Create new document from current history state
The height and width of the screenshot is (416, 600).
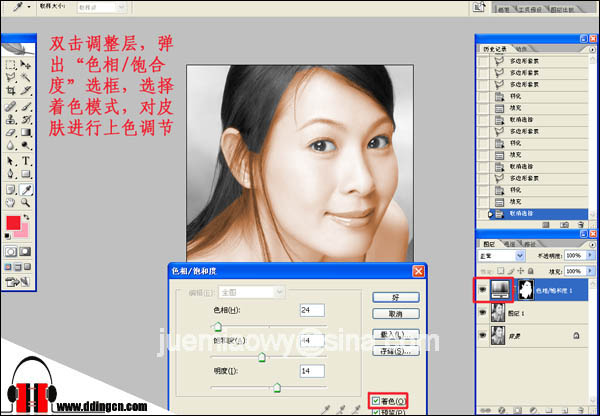547,225
